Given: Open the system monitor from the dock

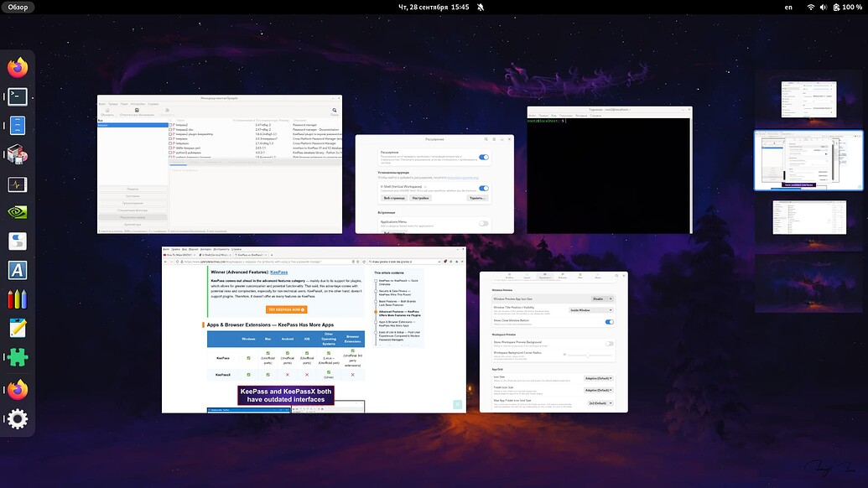Looking at the screenshot, I should click(x=17, y=184).
